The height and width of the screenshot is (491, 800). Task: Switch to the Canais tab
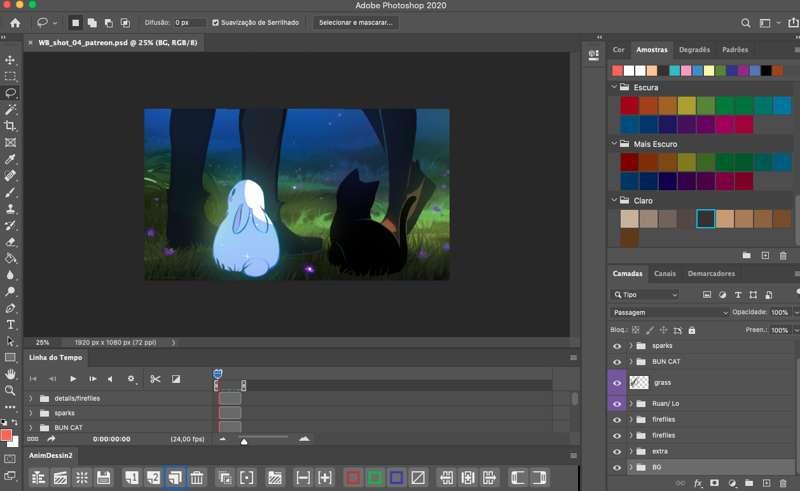pyautogui.click(x=665, y=274)
